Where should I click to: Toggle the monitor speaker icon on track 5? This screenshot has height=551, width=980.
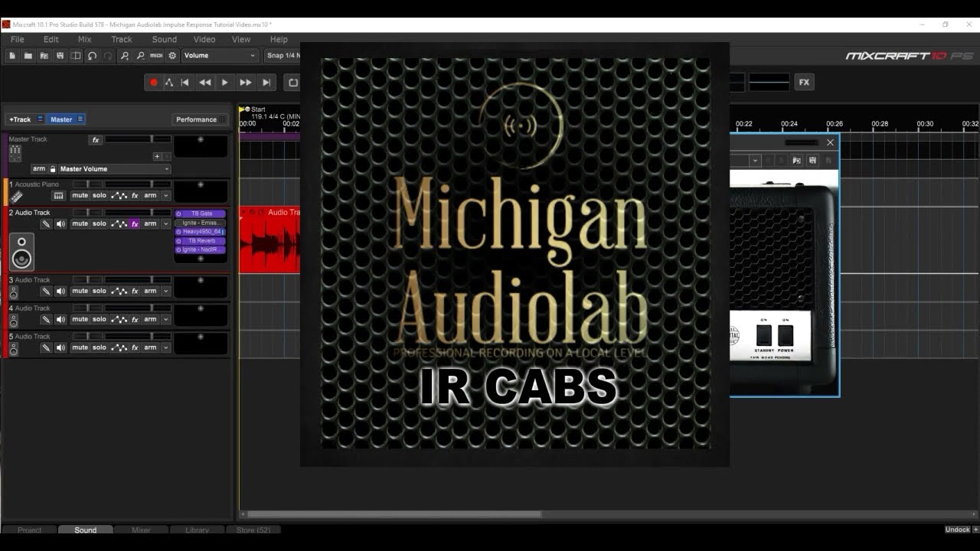tap(60, 348)
